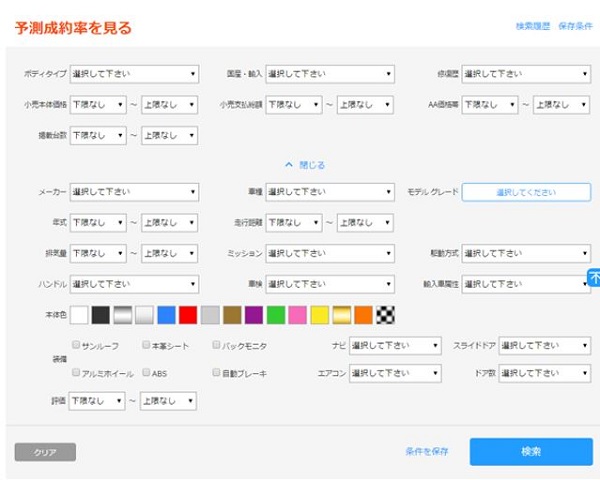Click the 条件を保存 link
Image resolution: width=600 pixels, height=480 pixels.
tap(427, 452)
